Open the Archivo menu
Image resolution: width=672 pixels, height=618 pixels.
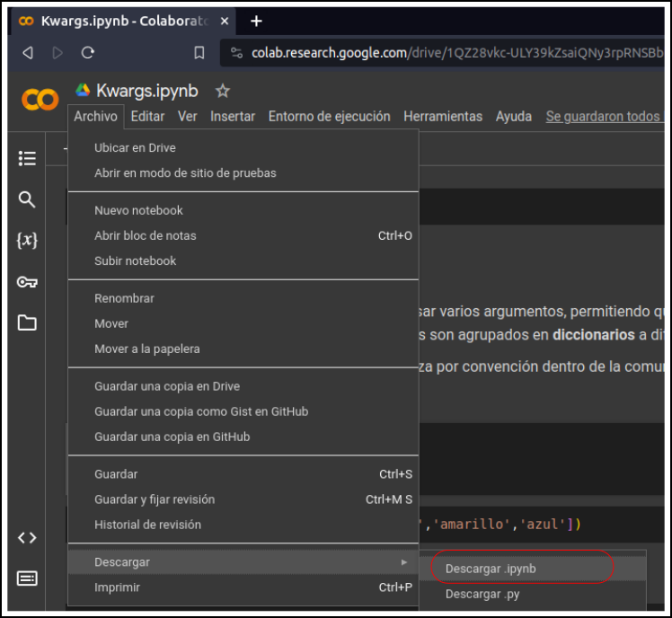(95, 116)
